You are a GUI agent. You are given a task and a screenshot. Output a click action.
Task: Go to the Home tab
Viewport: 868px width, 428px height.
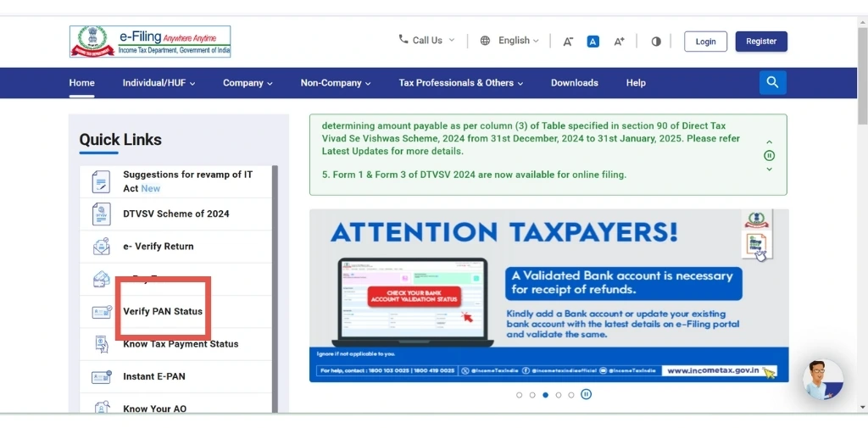click(x=82, y=83)
